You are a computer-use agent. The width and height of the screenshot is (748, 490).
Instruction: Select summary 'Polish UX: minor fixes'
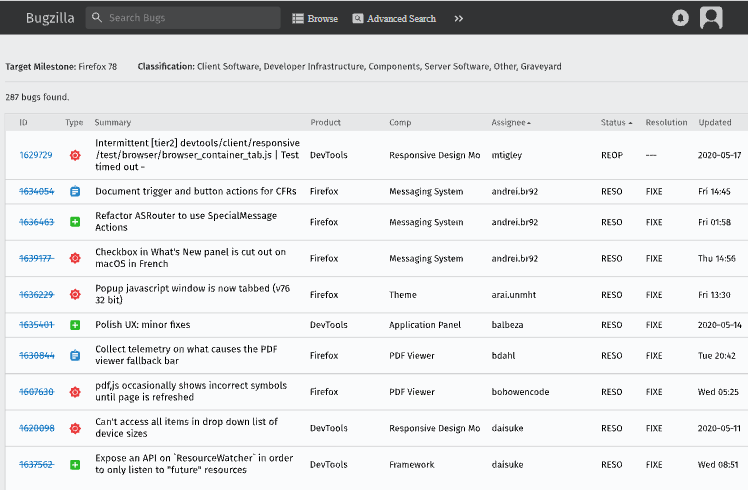point(143,325)
